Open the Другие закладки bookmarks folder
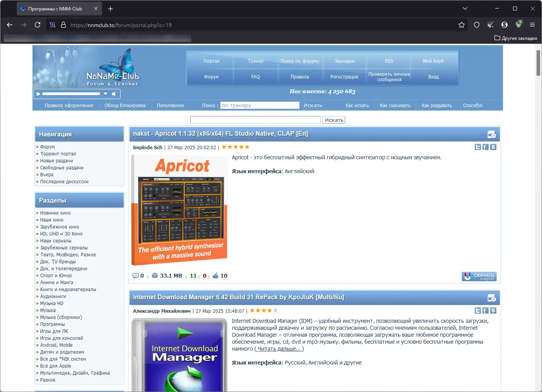542x392 pixels. pos(516,38)
